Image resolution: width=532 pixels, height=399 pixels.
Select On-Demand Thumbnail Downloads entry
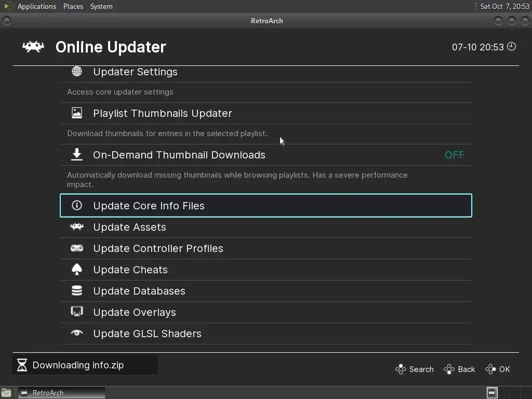tap(266, 155)
